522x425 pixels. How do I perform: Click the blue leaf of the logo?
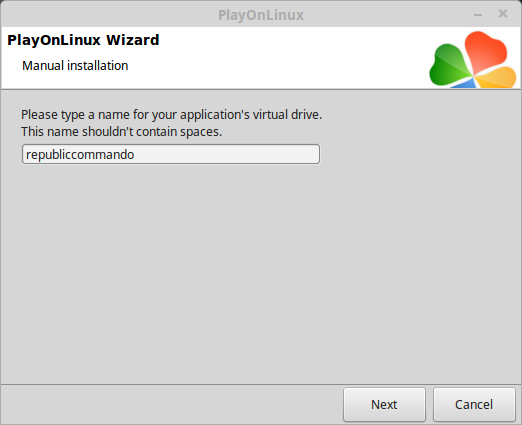click(465, 84)
